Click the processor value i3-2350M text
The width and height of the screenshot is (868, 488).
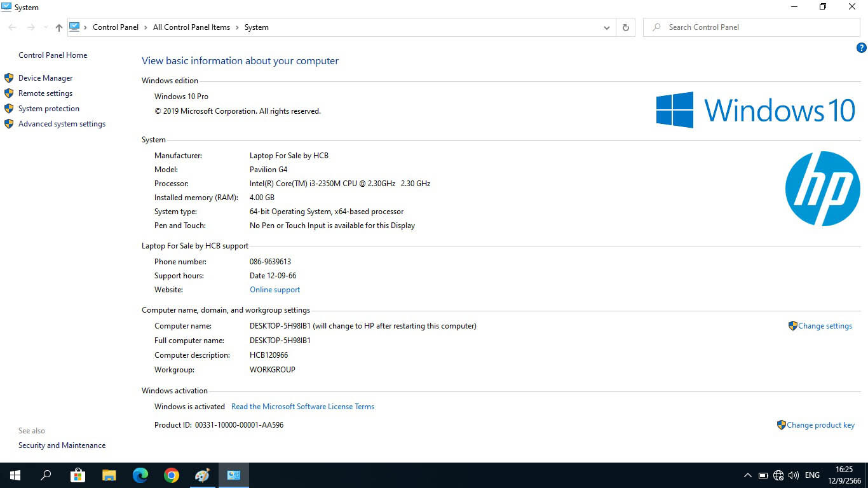click(340, 184)
